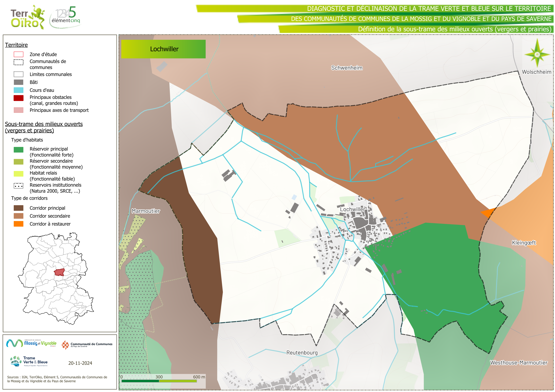555x392 pixels.
Task: Click the Bâti grey legend swatch
Action: tap(18, 82)
